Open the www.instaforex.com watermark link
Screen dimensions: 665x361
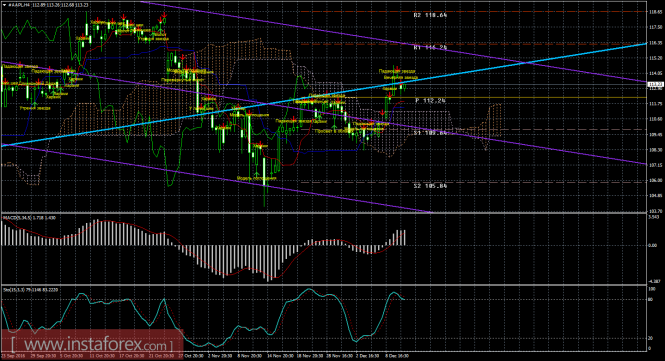[91, 344]
